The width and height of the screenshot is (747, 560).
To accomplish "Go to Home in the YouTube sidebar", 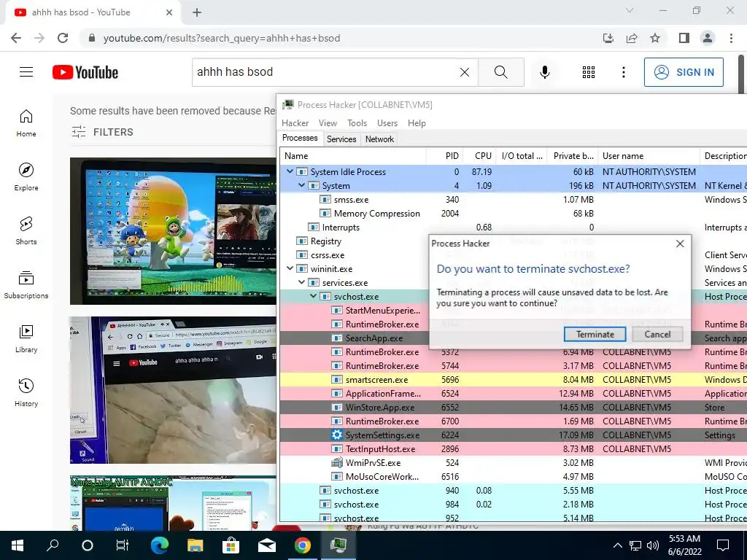I will [x=26, y=123].
